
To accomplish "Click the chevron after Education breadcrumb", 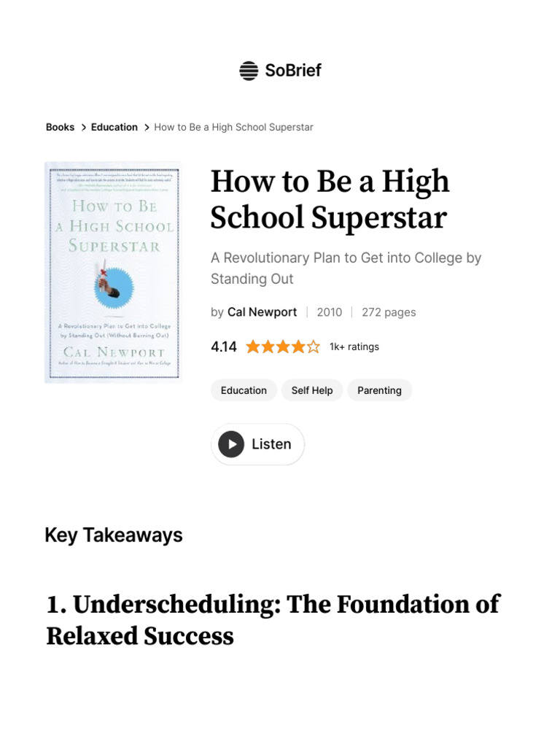I will (x=147, y=127).
